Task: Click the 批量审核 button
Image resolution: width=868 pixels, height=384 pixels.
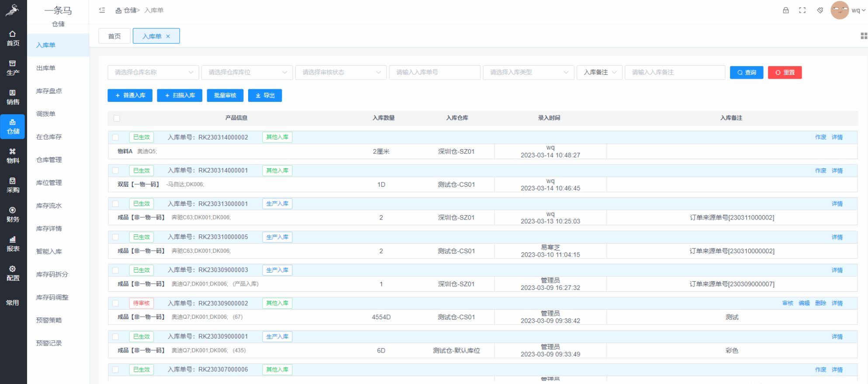Action: (225, 95)
